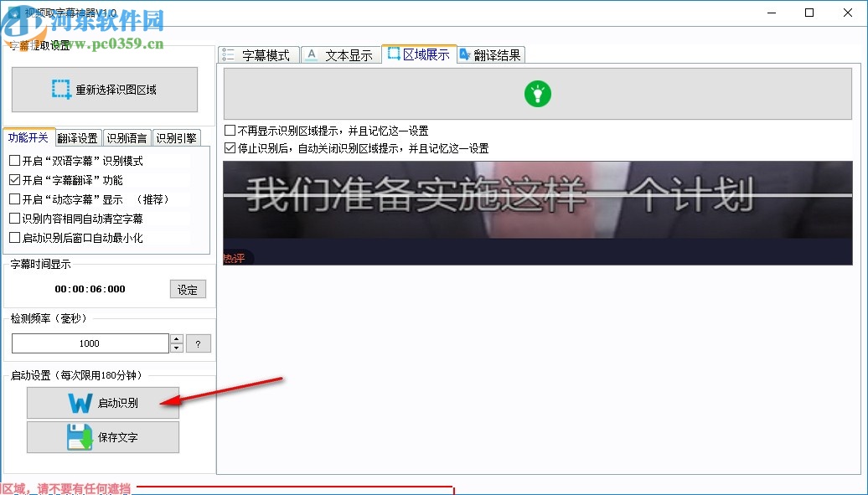Image resolution: width=868 pixels, height=495 pixels.
Task: Enable 开启双语字幕 recognition mode
Action: [x=14, y=160]
